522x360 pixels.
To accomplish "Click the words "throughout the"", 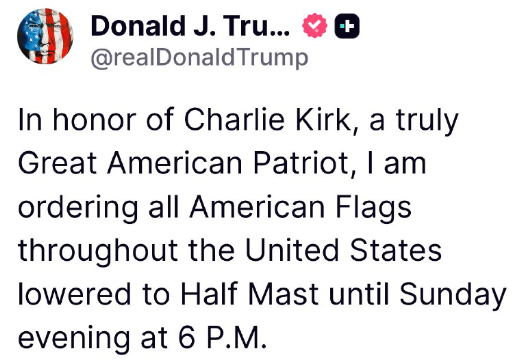I will point(126,251).
